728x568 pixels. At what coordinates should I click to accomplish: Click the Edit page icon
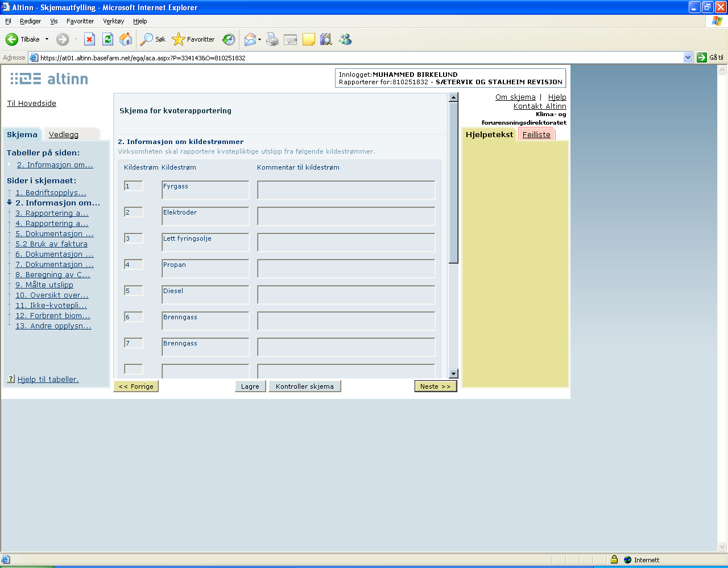click(291, 39)
